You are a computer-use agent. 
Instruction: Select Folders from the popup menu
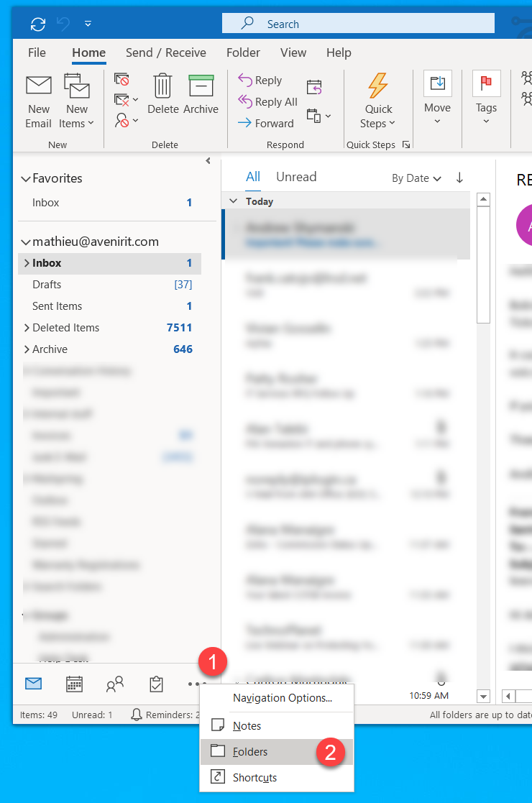(277, 752)
